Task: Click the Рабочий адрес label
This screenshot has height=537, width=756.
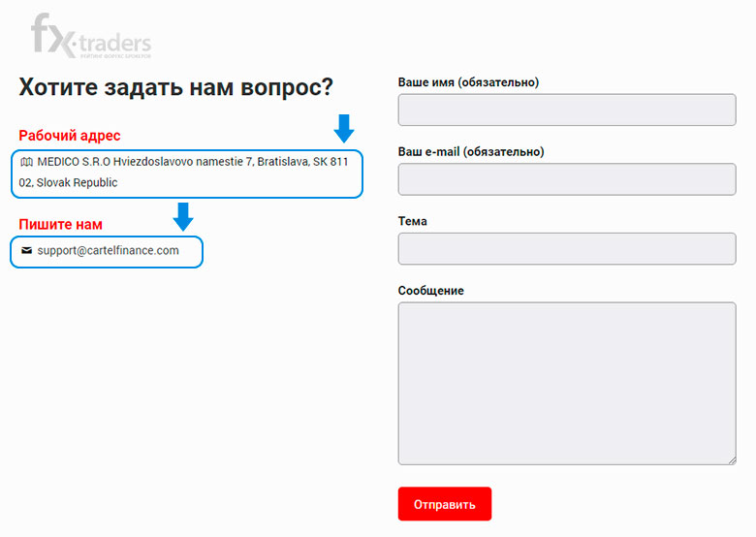Action: (x=70, y=136)
